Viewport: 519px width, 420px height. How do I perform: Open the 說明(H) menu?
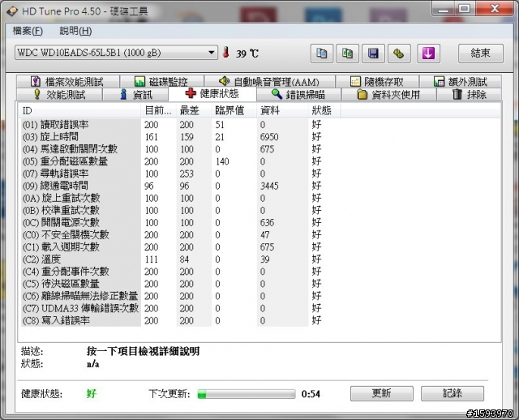[x=75, y=31]
